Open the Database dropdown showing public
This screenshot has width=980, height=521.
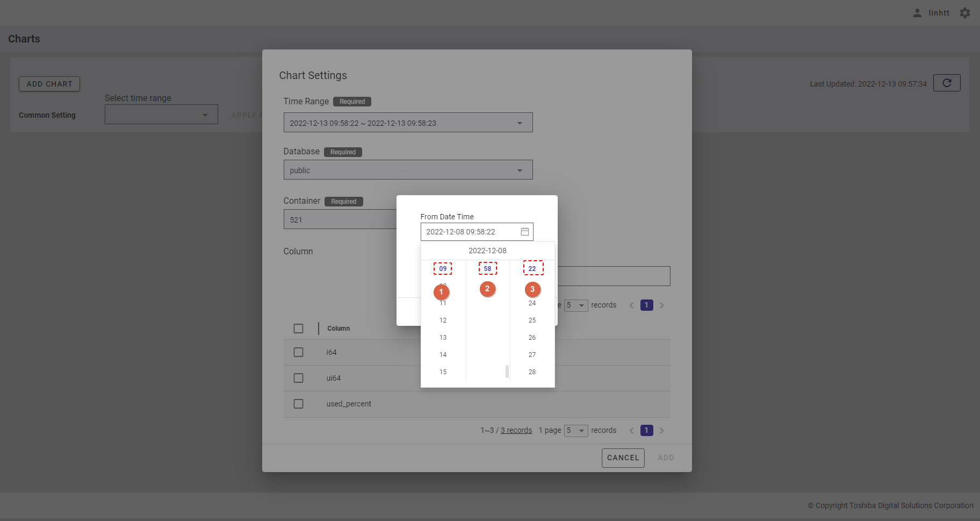(x=519, y=170)
